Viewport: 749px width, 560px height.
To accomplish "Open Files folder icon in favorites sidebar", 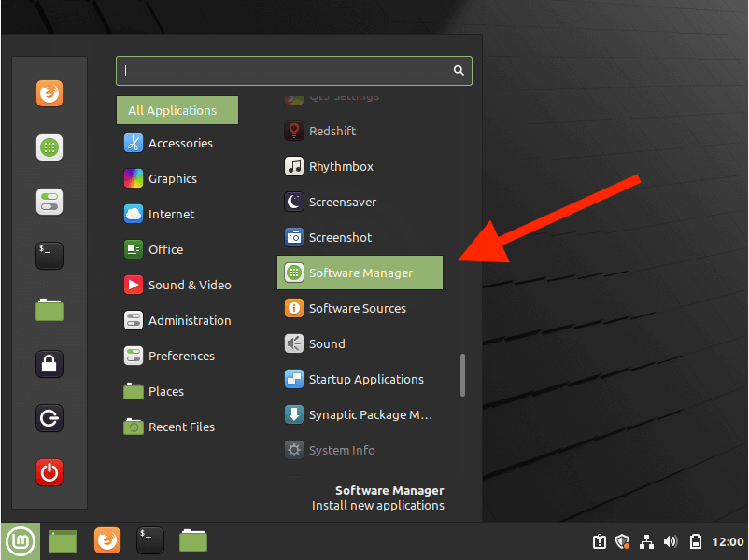I will pyautogui.click(x=49, y=310).
